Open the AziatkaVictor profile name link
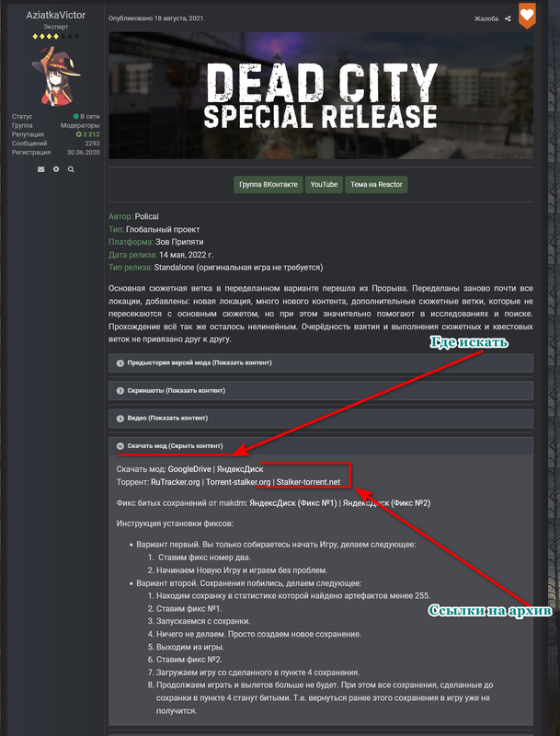Viewport: 560px width, 736px height. (x=56, y=15)
